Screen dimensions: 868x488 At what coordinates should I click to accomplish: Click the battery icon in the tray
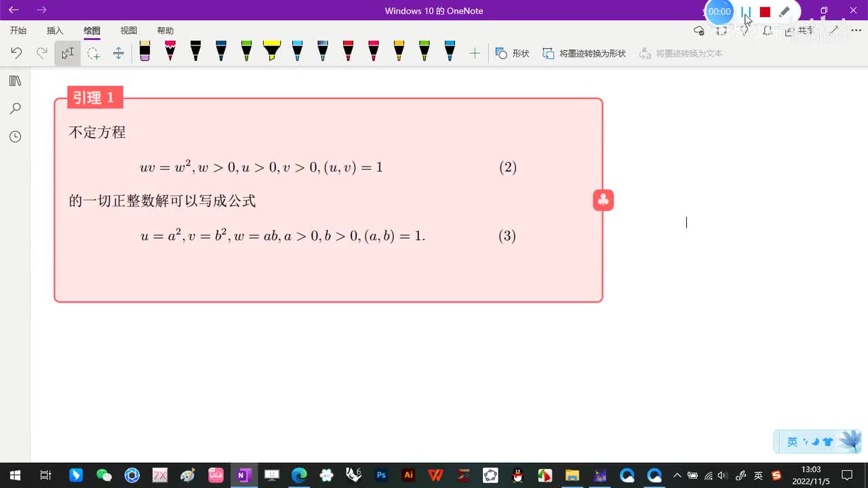click(x=692, y=475)
